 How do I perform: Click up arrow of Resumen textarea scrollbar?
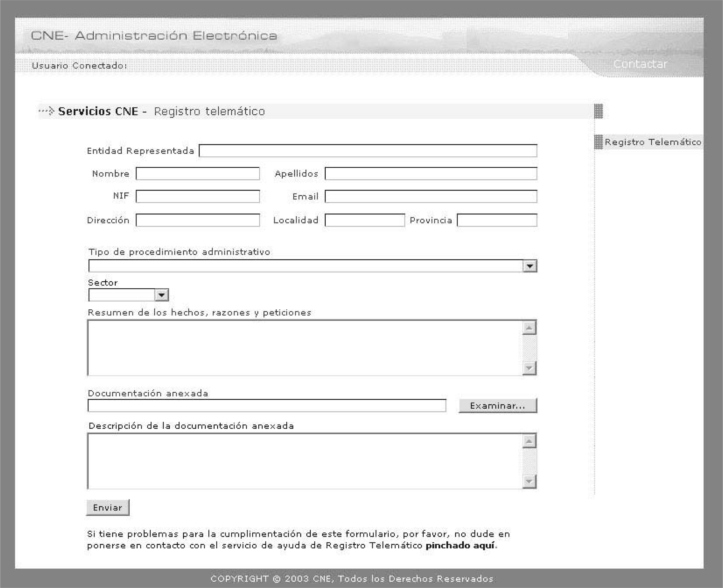[529, 328]
